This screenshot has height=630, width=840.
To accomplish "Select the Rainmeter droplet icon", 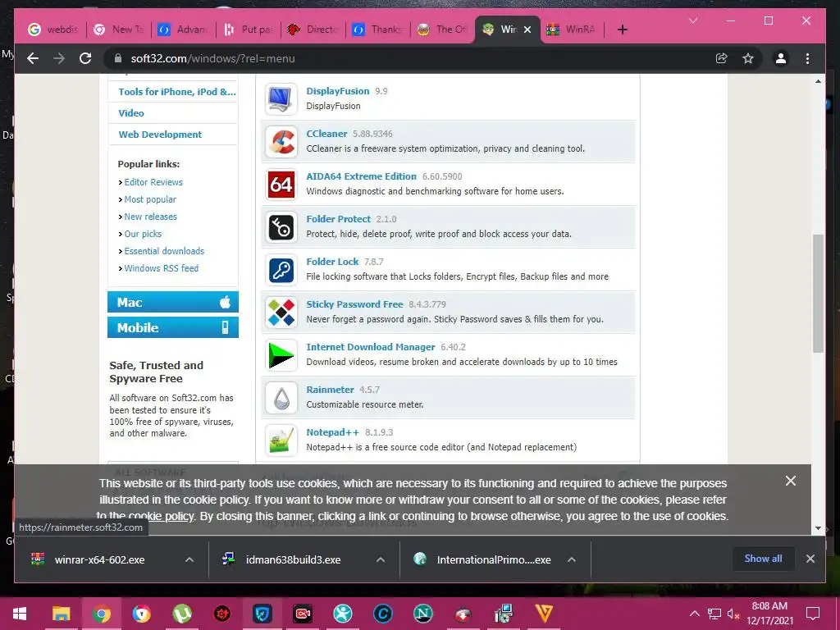I will [x=281, y=398].
